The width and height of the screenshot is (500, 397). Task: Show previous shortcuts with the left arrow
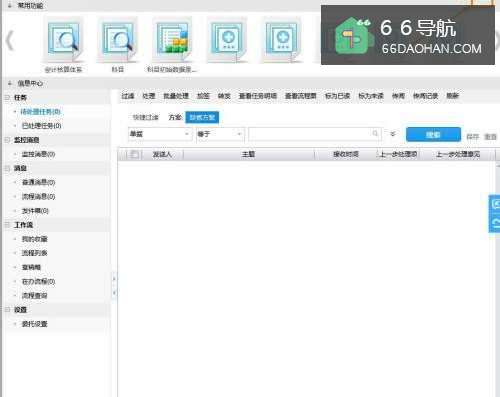pyautogui.click(x=10, y=41)
